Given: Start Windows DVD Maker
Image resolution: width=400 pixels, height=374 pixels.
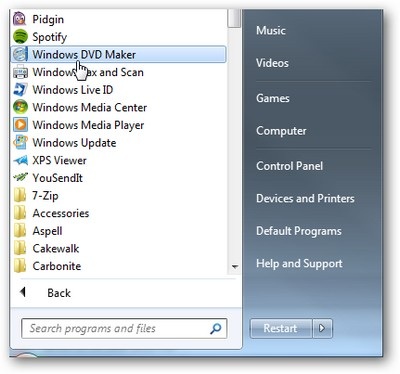Looking at the screenshot, I should tap(118, 54).
